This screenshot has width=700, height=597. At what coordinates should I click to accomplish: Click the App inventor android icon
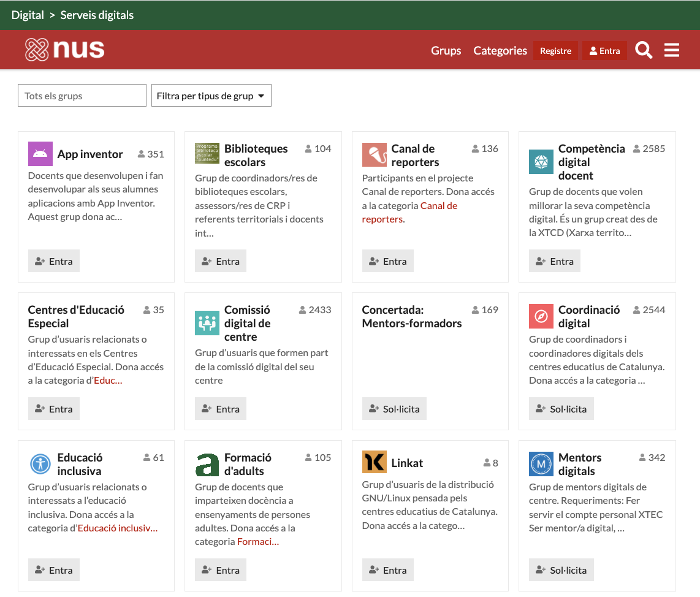40,154
